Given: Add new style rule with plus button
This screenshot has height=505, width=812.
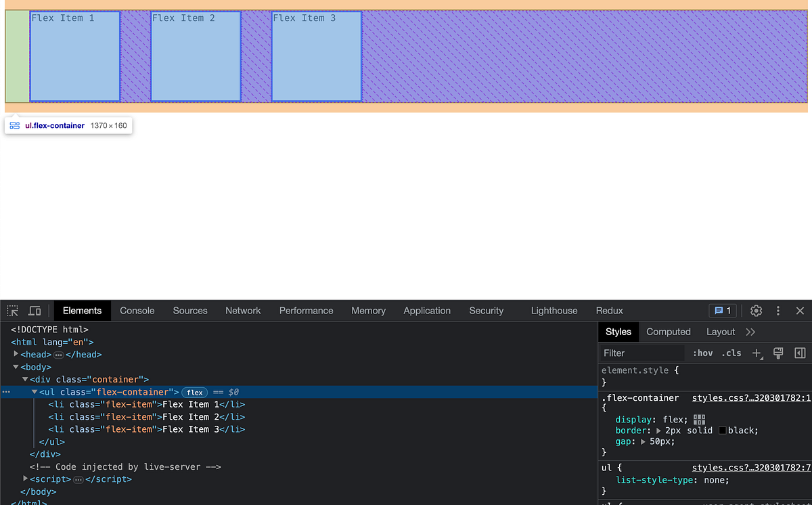Looking at the screenshot, I should (755, 353).
